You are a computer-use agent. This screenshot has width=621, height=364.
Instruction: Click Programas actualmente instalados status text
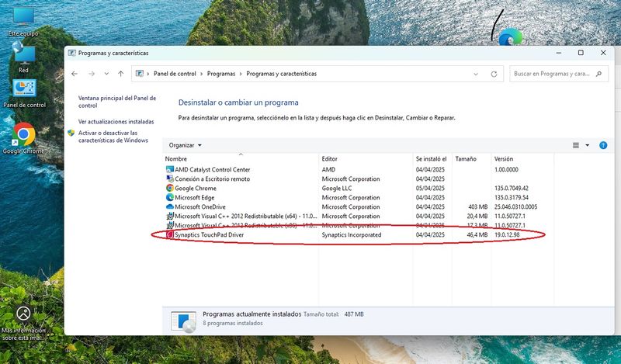pyautogui.click(x=252, y=314)
